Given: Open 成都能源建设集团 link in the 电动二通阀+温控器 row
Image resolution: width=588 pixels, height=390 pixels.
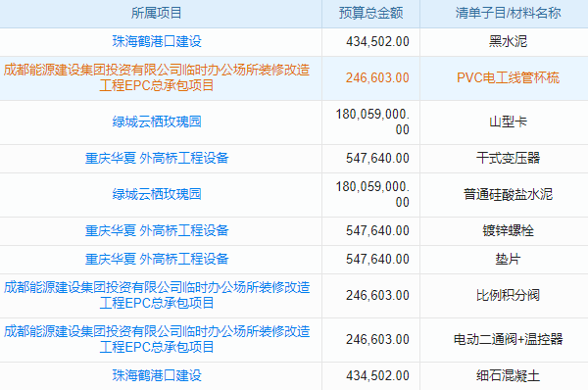Looking at the screenshot, I should 157,339.
